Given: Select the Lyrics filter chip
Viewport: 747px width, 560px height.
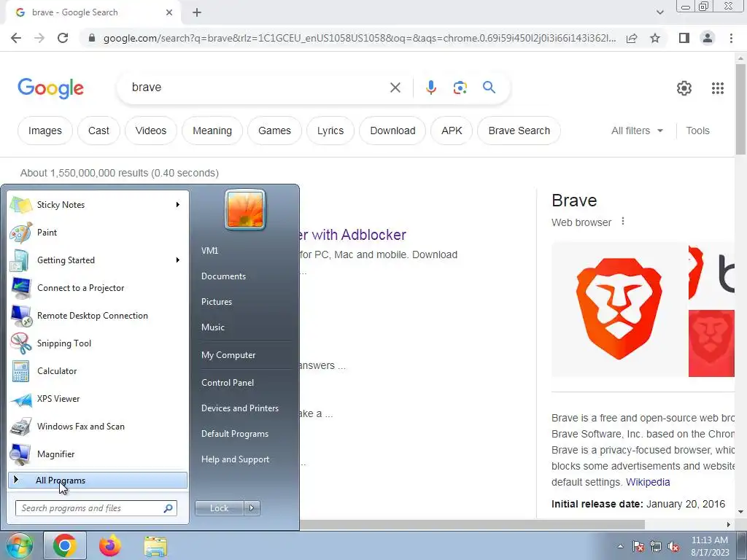Looking at the screenshot, I should [x=330, y=131].
